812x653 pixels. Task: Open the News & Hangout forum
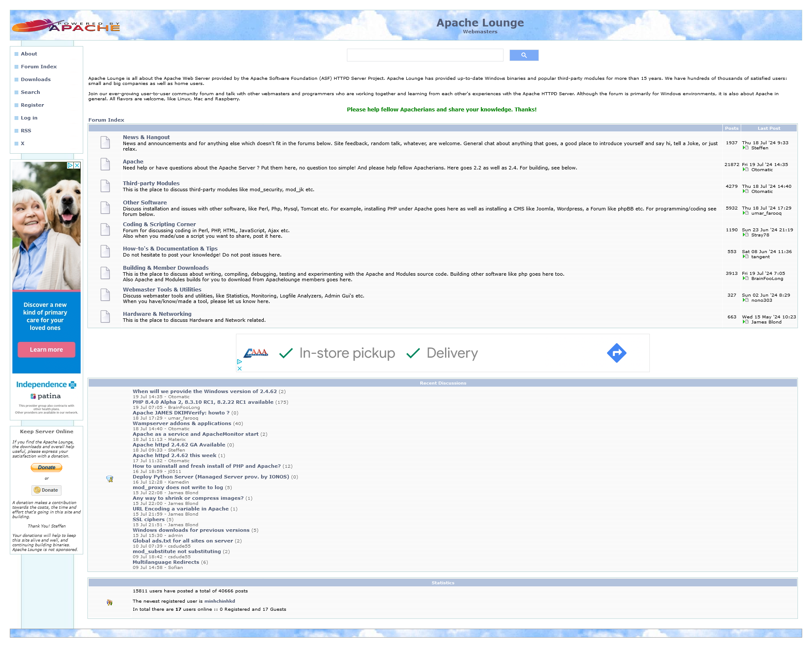point(146,137)
